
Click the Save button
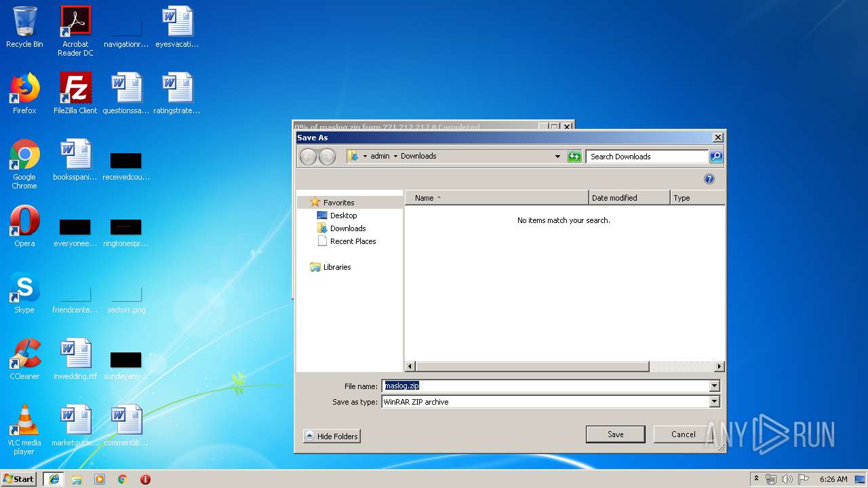(x=616, y=434)
